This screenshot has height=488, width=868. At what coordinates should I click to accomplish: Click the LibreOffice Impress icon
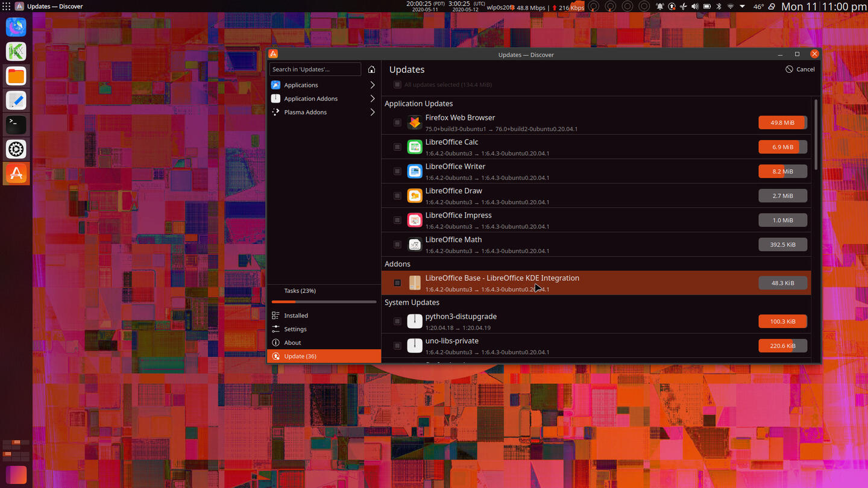(415, 220)
